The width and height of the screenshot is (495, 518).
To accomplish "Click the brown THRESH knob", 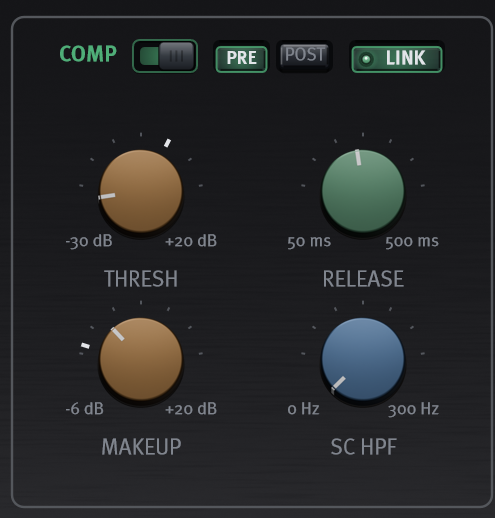I will (x=141, y=191).
